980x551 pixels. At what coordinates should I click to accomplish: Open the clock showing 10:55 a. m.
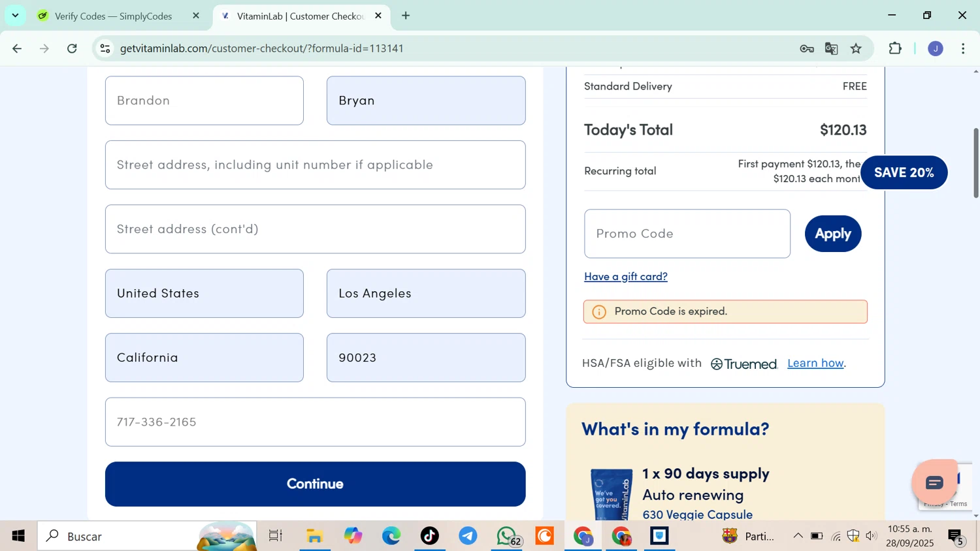[x=911, y=536]
